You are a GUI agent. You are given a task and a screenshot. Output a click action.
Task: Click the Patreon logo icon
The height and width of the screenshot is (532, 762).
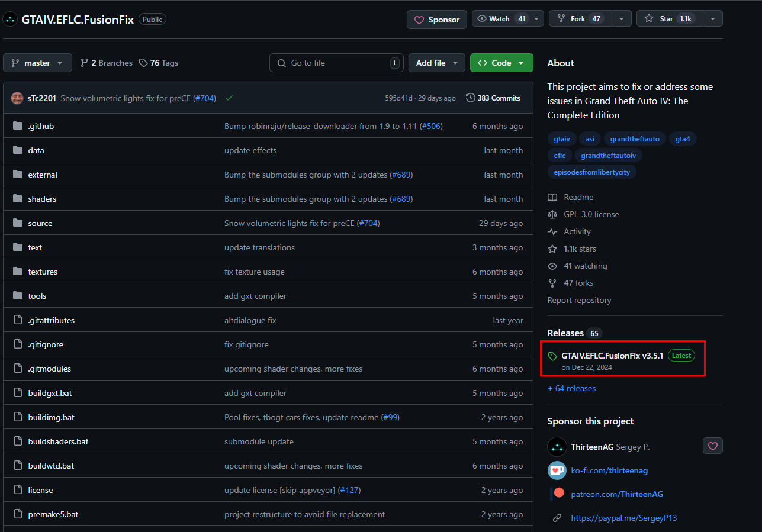(557, 494)
